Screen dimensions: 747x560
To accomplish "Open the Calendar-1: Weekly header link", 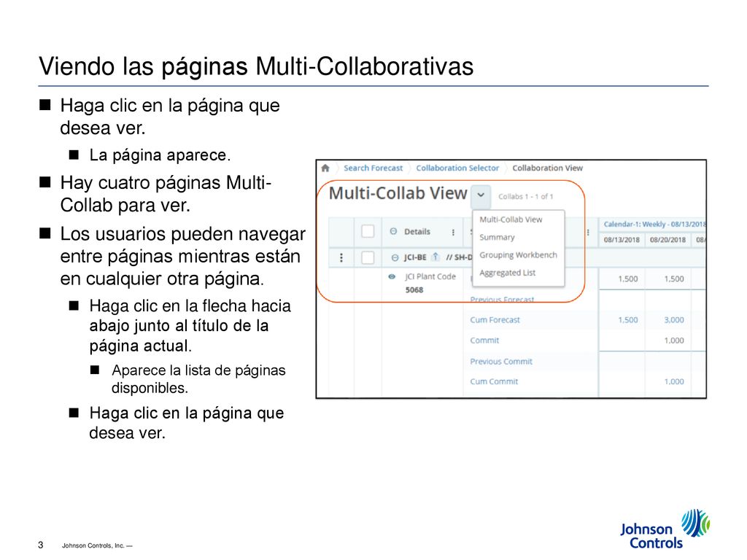I will [x=654, y=224].
